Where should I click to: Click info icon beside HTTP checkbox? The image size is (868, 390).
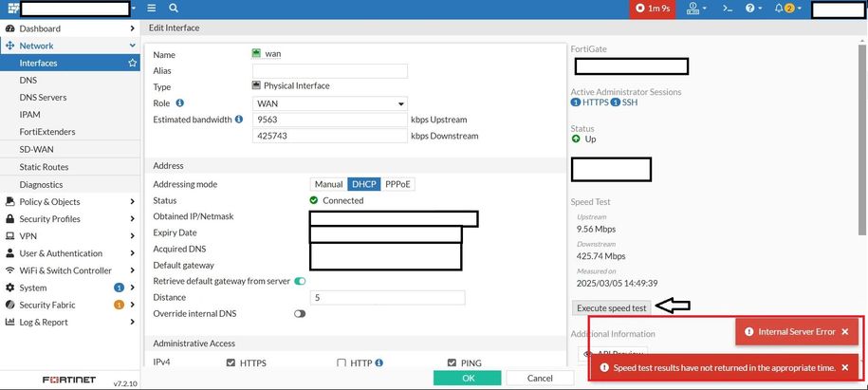379,362
